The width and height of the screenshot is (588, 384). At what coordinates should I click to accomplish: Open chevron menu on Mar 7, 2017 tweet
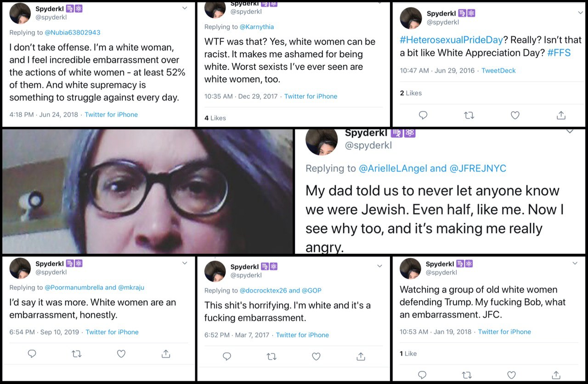click(x=379, y=266)
